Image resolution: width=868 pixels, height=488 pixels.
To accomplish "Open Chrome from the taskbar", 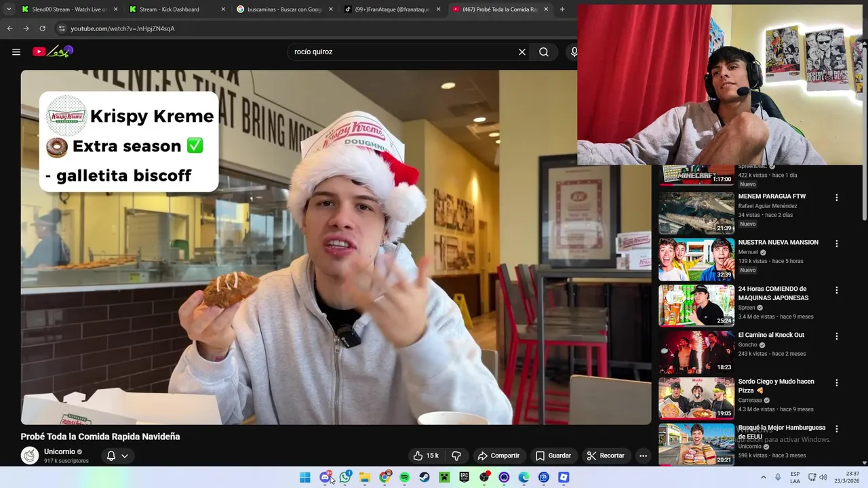I will (384, 477).
